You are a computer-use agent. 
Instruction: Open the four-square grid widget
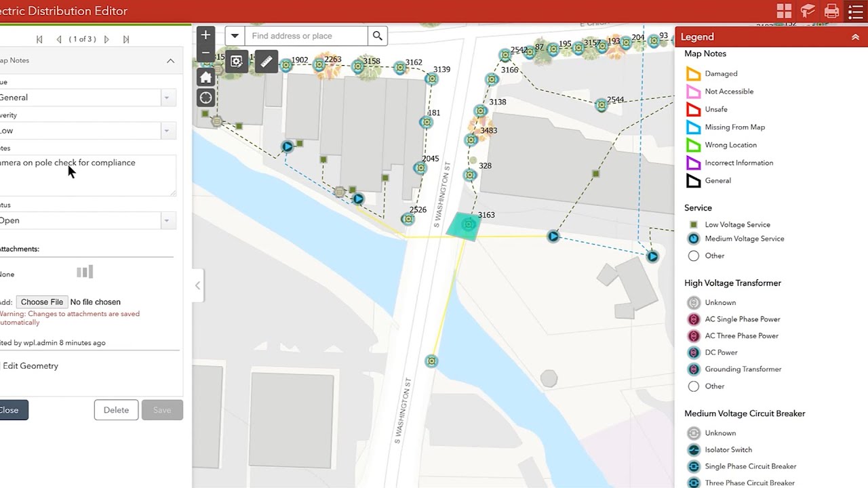coord(784,11)
